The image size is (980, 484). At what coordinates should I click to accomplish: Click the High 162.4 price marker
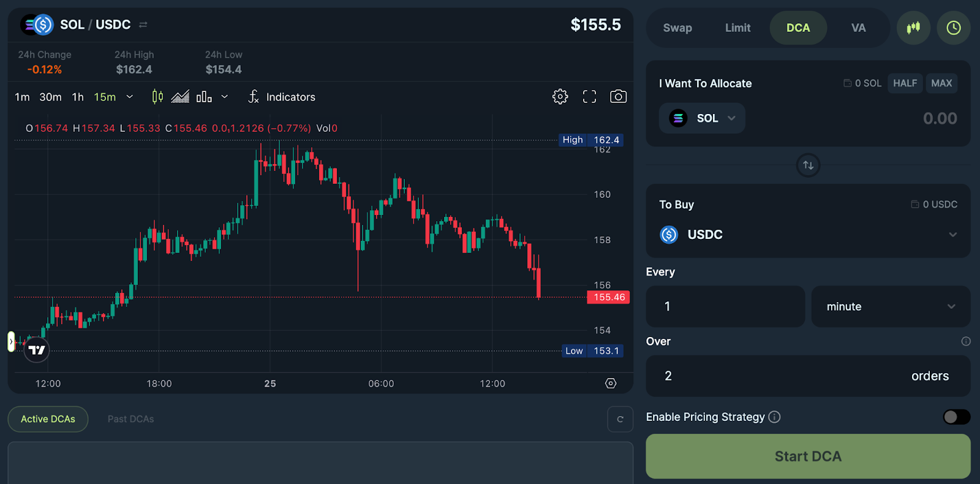591,140
